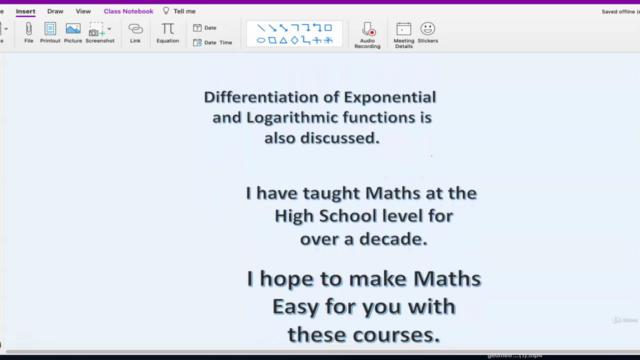
Task: Click the line "also discussed."
Action: click(322, 138)
